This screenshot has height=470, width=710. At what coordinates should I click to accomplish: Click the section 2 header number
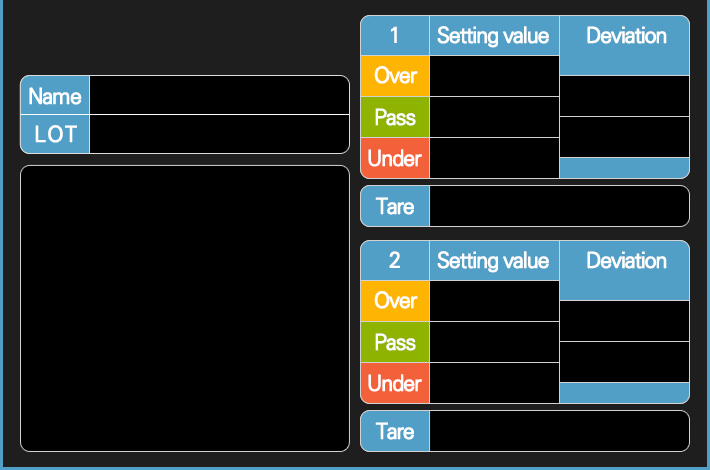coord(395,261)
